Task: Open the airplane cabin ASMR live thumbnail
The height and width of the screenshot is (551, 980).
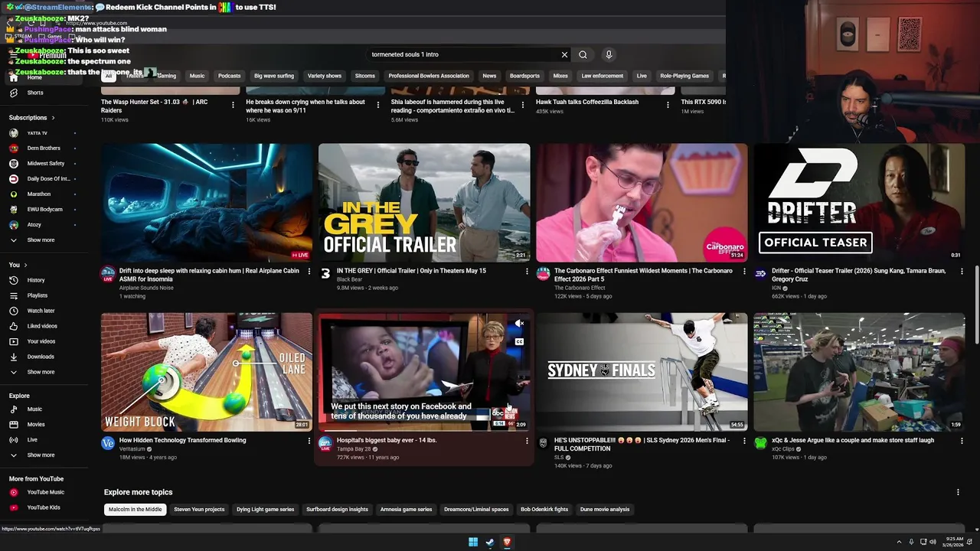Action: 207,203
